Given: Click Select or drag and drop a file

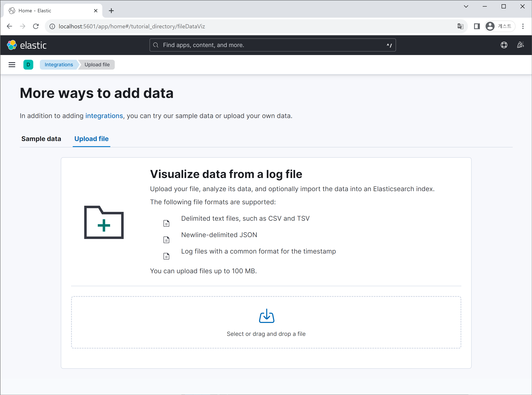Looking at the screenshot, I should [x=266, y=334].
